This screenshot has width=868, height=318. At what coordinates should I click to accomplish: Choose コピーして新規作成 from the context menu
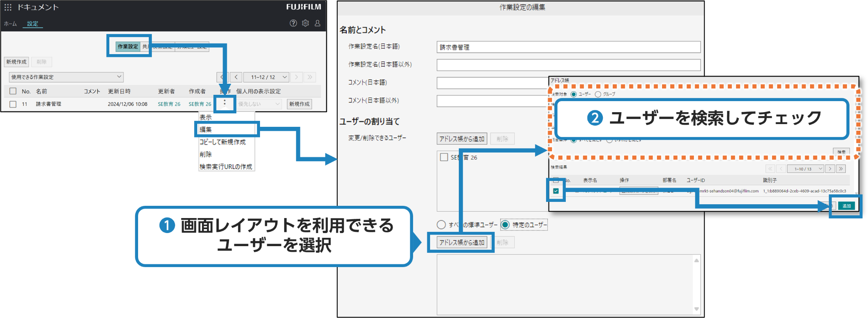click(x=223, y=142)
